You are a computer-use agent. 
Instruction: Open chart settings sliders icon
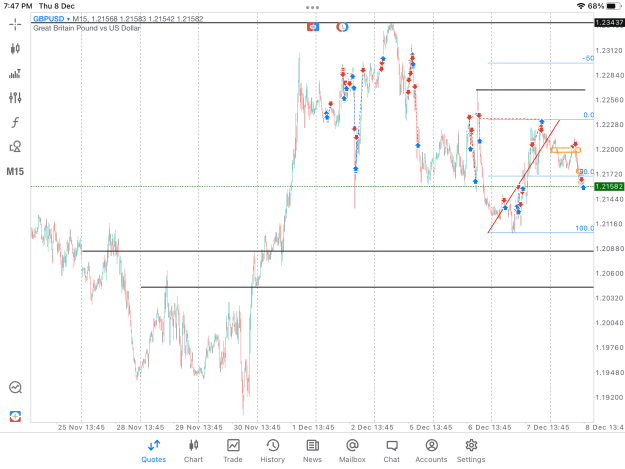pyautogui.click(x=15, y=98)
